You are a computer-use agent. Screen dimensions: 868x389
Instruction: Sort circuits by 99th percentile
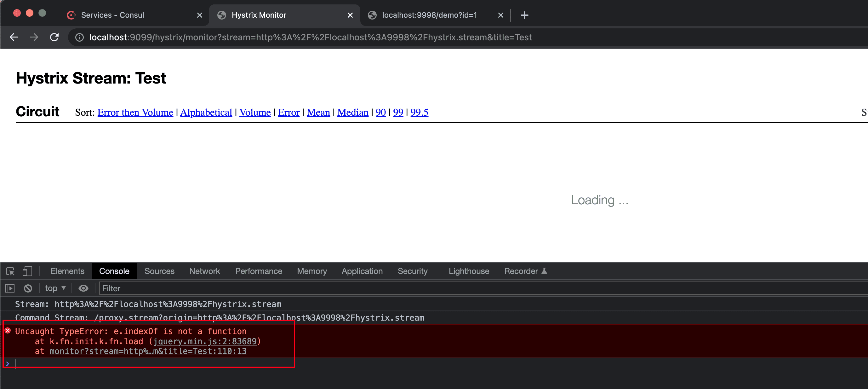click(398, 112)
